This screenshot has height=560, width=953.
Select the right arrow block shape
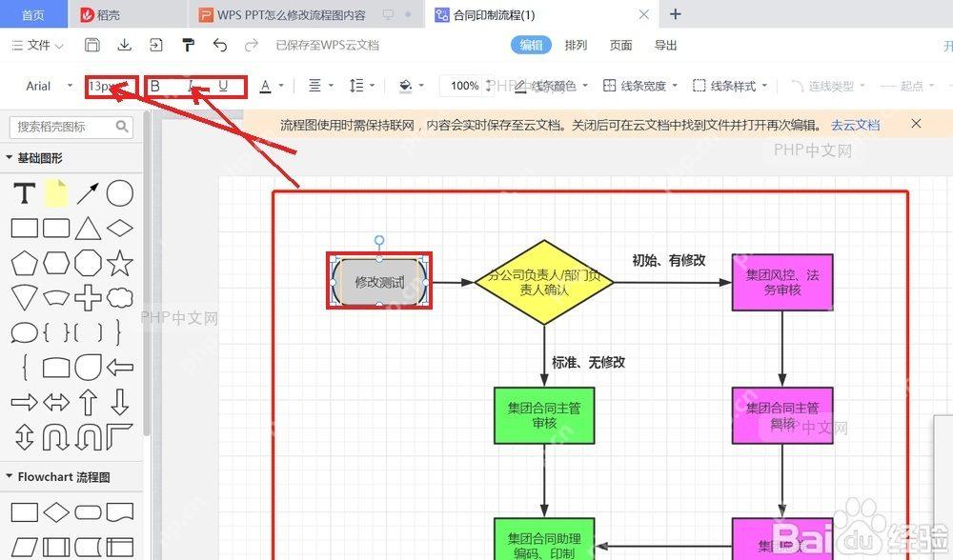25,402
